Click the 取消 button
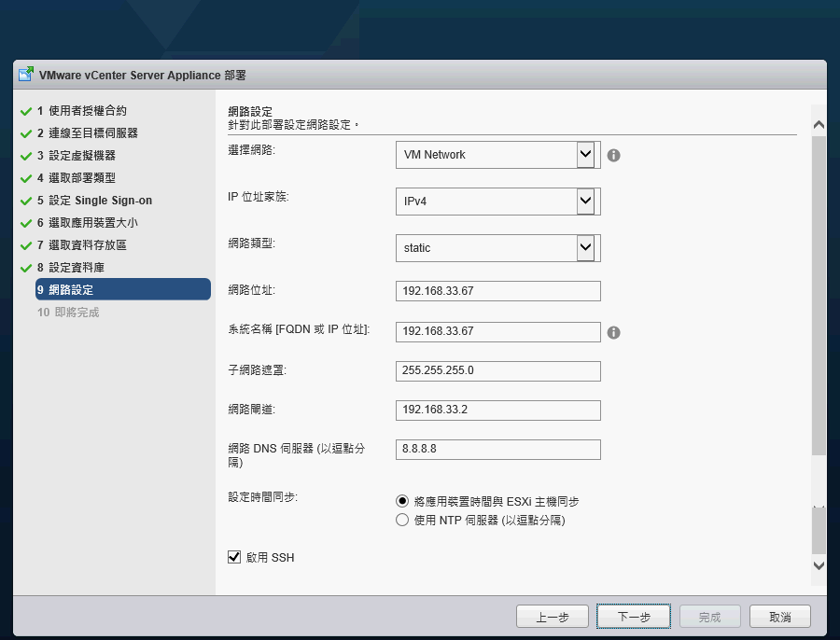 (x=779, y=617)
